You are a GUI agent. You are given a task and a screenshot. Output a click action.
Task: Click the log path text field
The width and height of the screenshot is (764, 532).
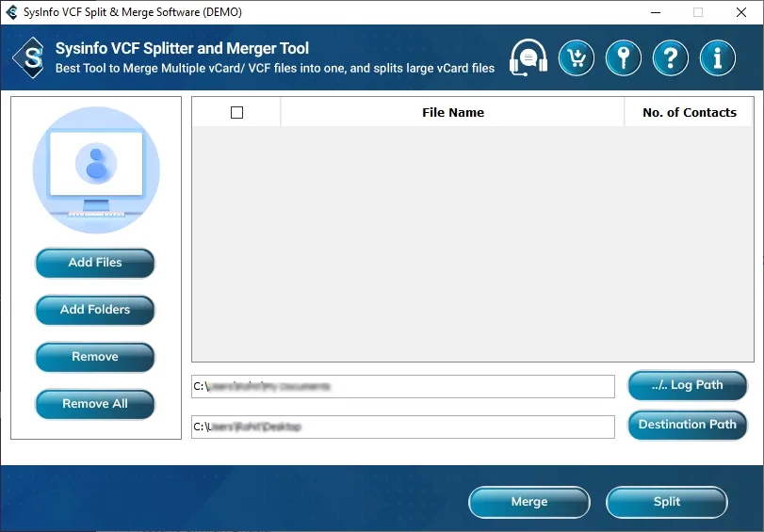(x=403, y=386)
